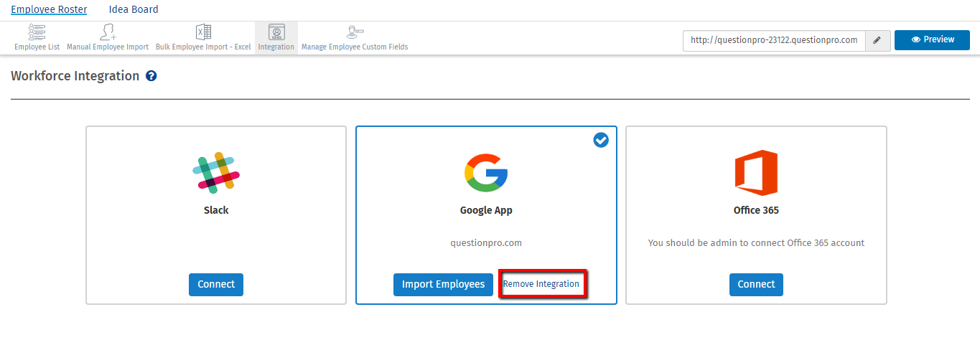
Task: Open the Employee List toolbar icon
Action: tap(37, 38)
